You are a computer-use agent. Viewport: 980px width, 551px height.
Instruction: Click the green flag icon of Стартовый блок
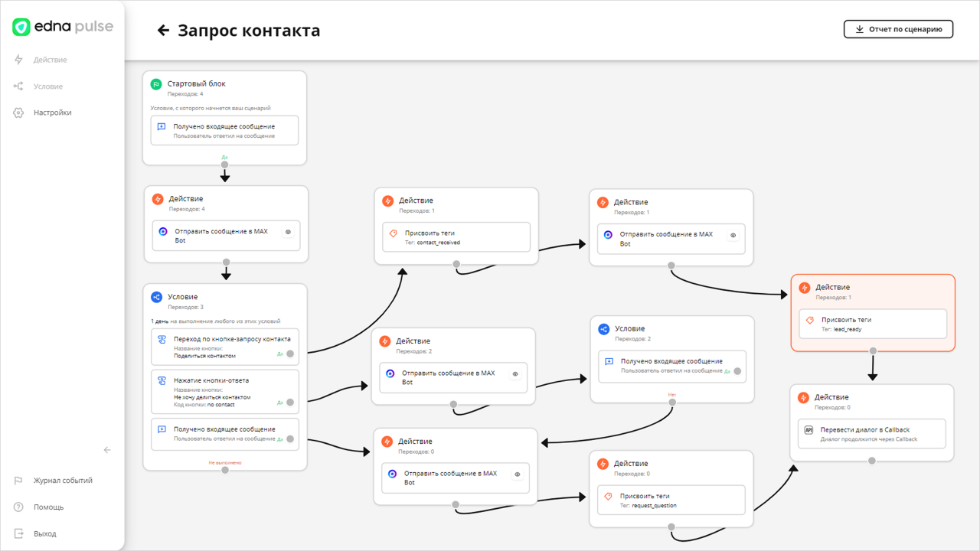[156, 84]
